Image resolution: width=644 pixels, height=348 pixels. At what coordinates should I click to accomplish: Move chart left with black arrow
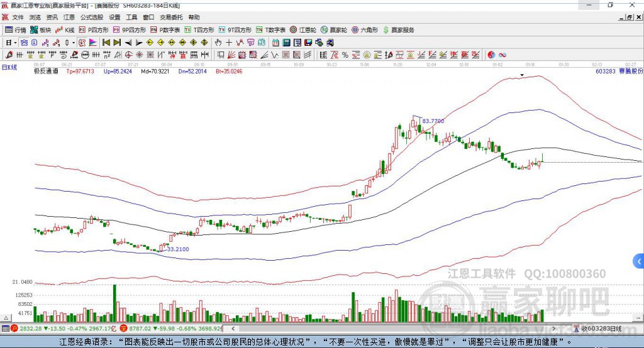pos(128,43)
